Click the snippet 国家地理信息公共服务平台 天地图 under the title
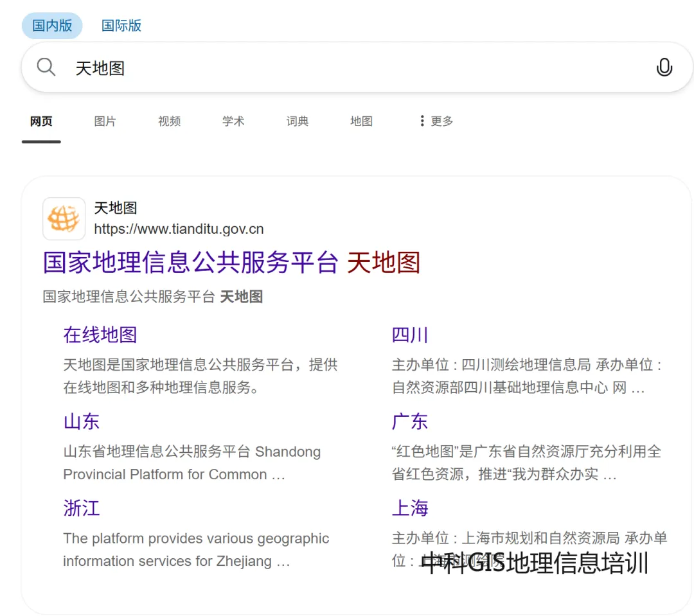Viewport: 694px width, 616px height. click(153, 297)
